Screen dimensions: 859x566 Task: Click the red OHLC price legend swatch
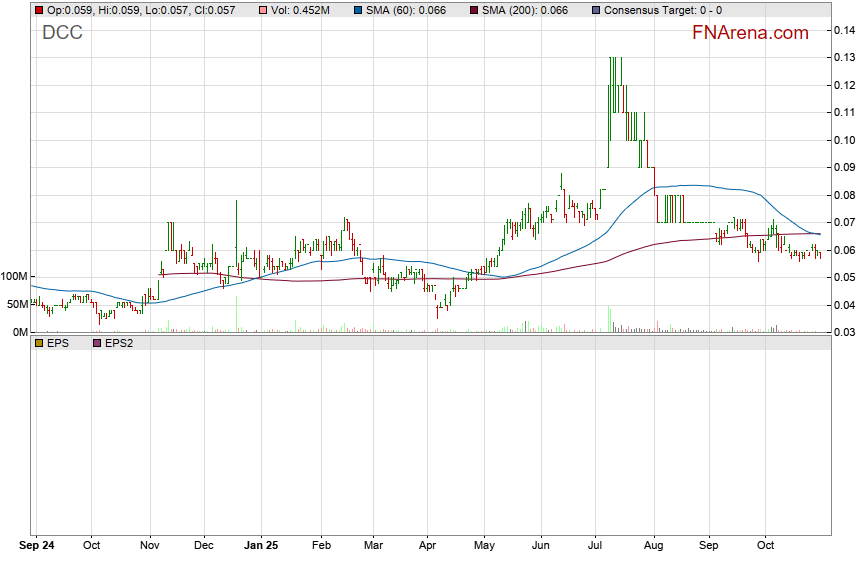pos(39,10)
